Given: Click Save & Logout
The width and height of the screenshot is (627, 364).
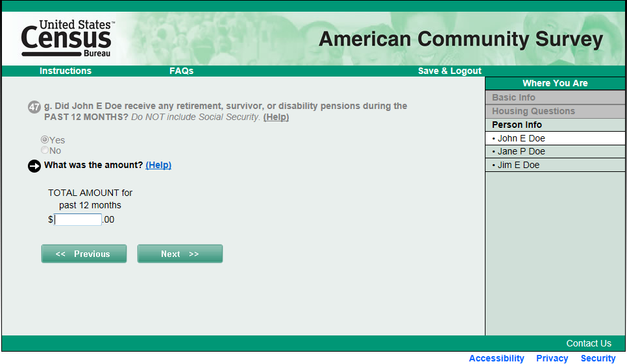Looking at the screenshot, I should [x=450, y=71].
